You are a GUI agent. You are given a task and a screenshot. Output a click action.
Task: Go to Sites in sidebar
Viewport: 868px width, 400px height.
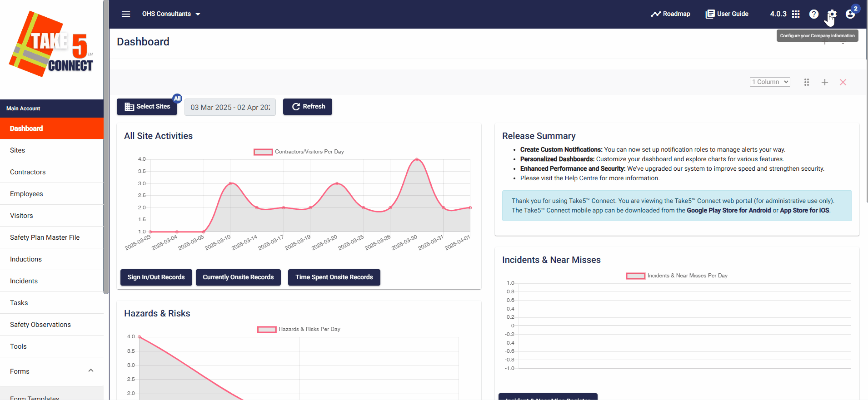click(x=52, y=150)
